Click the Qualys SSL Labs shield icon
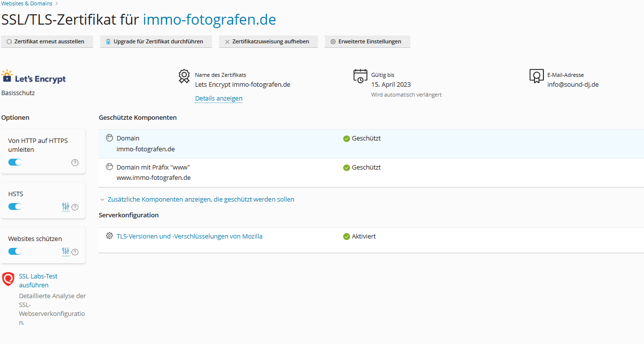 [x=8, y=279]
